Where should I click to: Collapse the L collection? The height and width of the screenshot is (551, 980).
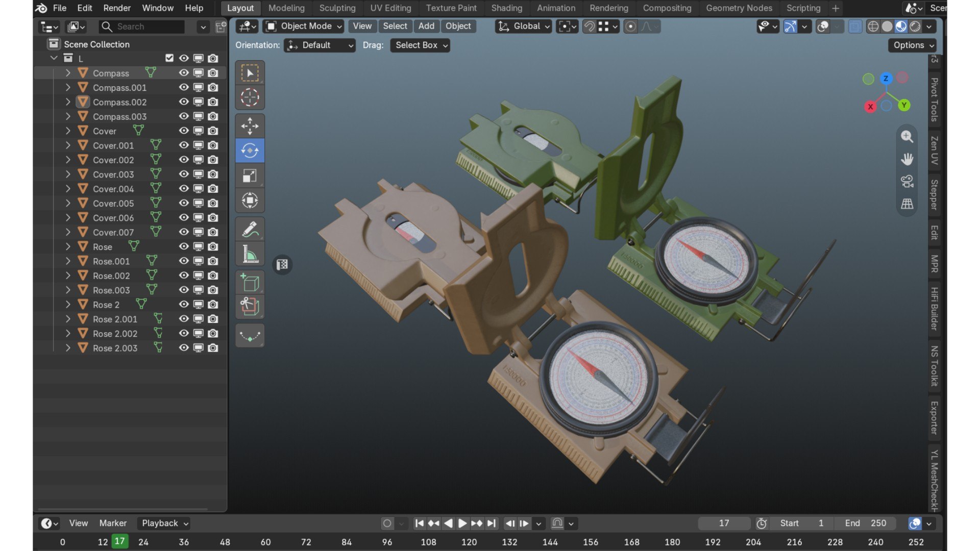[54, 58]
